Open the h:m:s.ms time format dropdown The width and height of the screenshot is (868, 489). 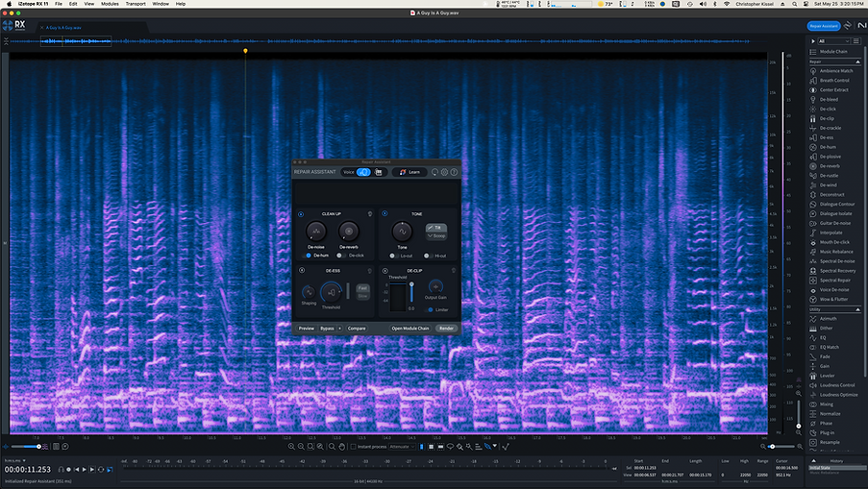click(x=15, y=460)
